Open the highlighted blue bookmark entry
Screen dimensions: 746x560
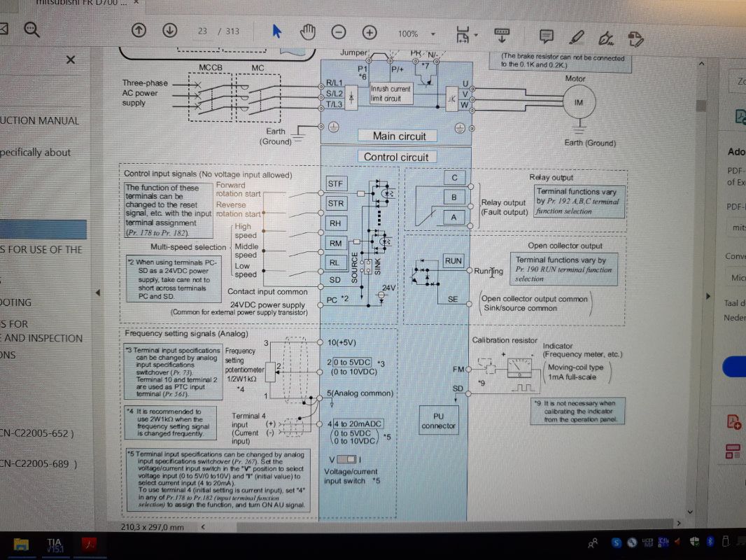click(x=43, y=229)
